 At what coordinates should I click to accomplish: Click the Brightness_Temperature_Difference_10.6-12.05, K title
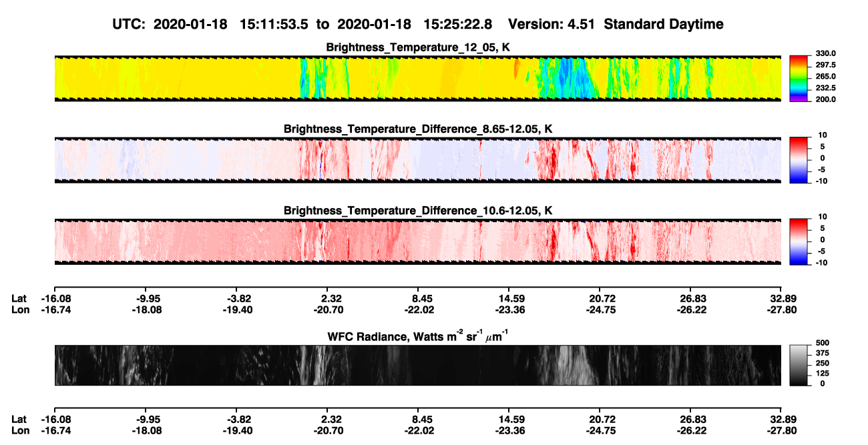418,211
